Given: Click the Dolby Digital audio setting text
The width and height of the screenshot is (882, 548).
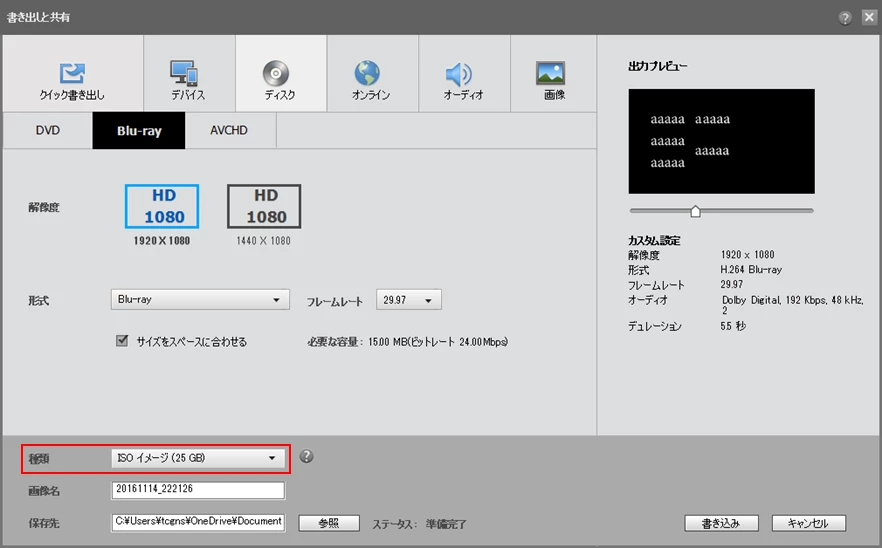Looking at the screenshot, I should coord(792,305).
